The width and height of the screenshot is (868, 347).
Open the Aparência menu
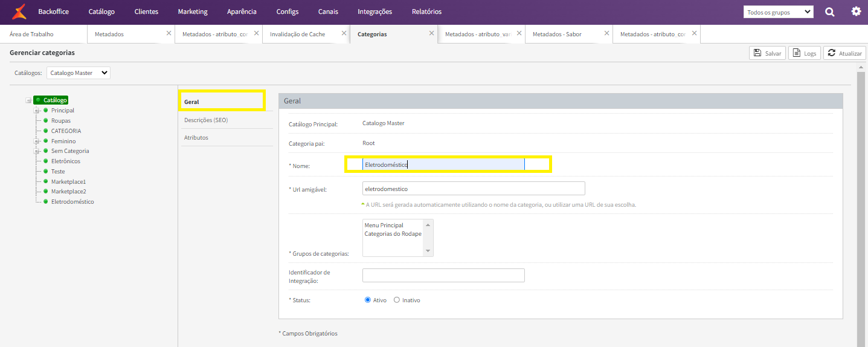(242, 11)
